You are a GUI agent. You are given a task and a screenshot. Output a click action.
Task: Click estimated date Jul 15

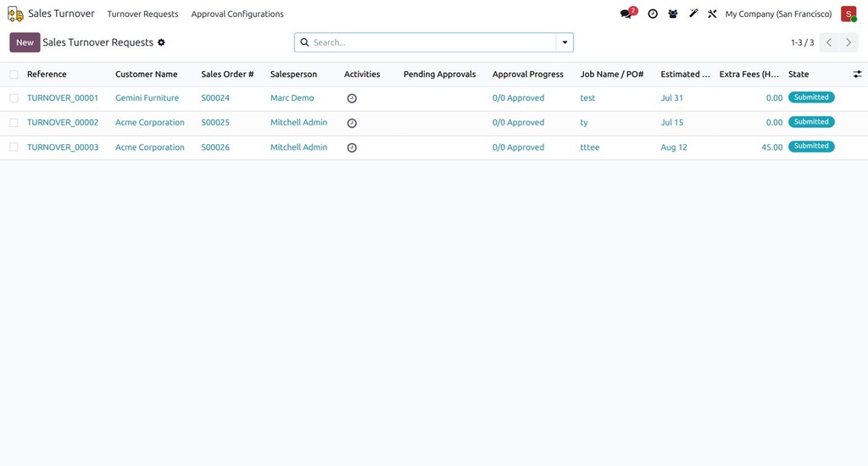pos(671,122)
